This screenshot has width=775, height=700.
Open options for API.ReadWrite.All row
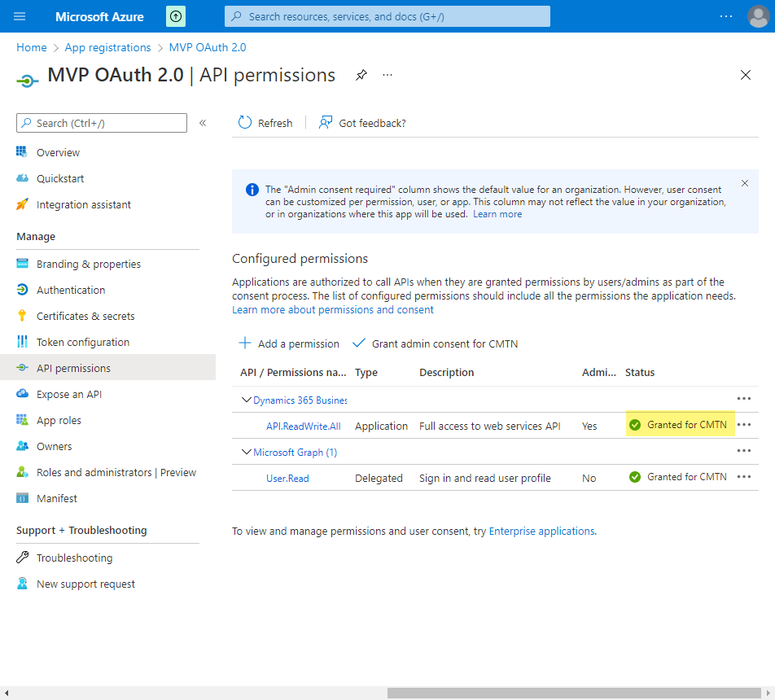coord(744,425)
